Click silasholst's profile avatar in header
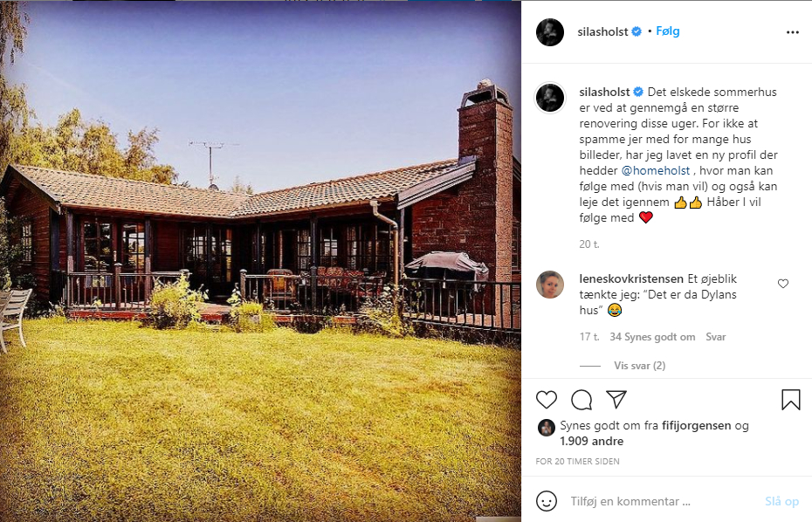 (x=550, y=32)
